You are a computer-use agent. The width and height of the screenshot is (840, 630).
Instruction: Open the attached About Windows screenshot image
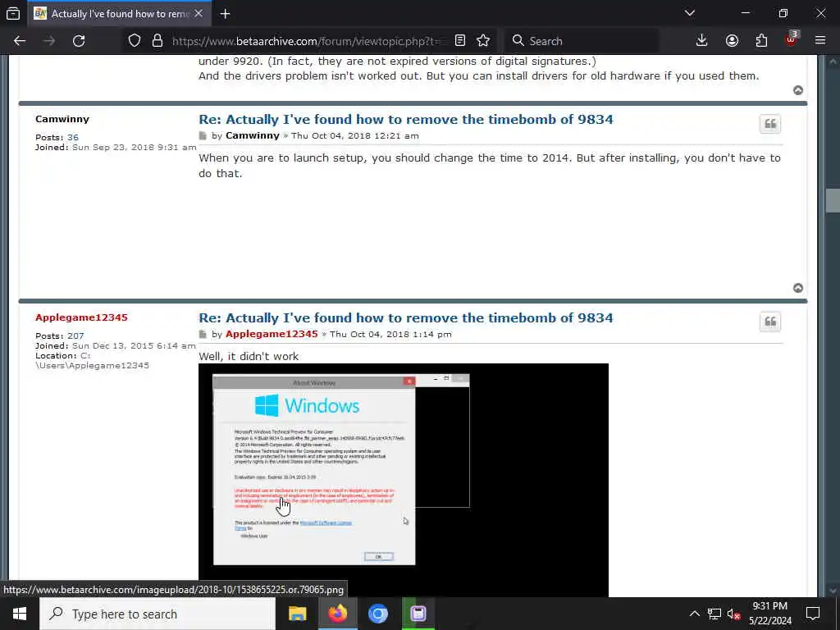(x=404, y=479)
